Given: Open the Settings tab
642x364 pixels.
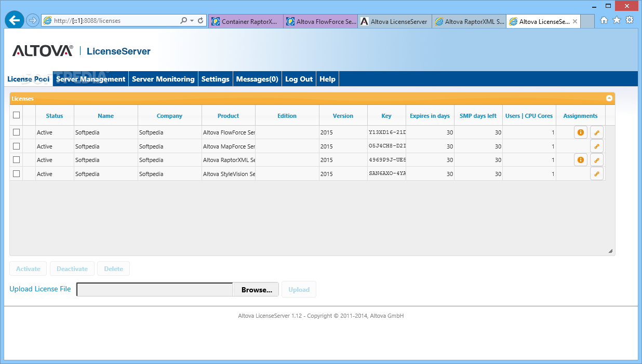Looking at the screenshot, I should point(216,79).
